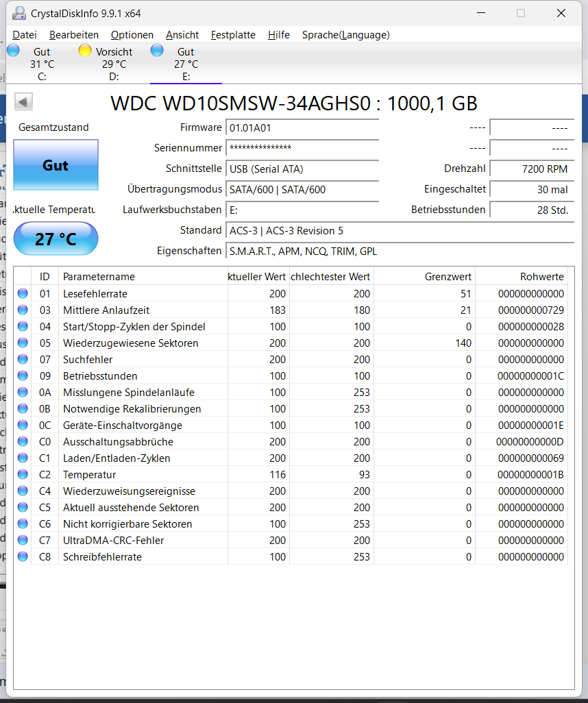Click the Übertragungsmodus field SATA/600
The height and width of the screenshot is (703, 588).
click(302, 189)
